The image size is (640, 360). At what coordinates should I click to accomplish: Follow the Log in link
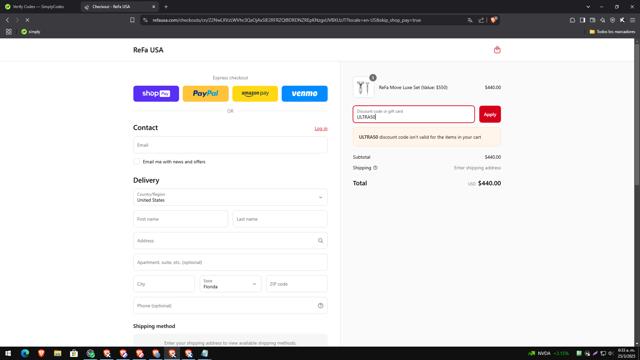pos(321,129)
